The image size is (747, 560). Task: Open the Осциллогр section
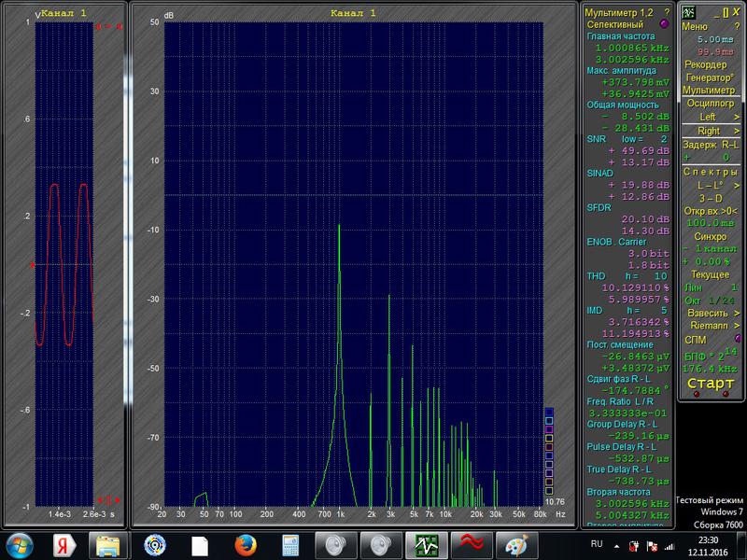pos(711,103)
